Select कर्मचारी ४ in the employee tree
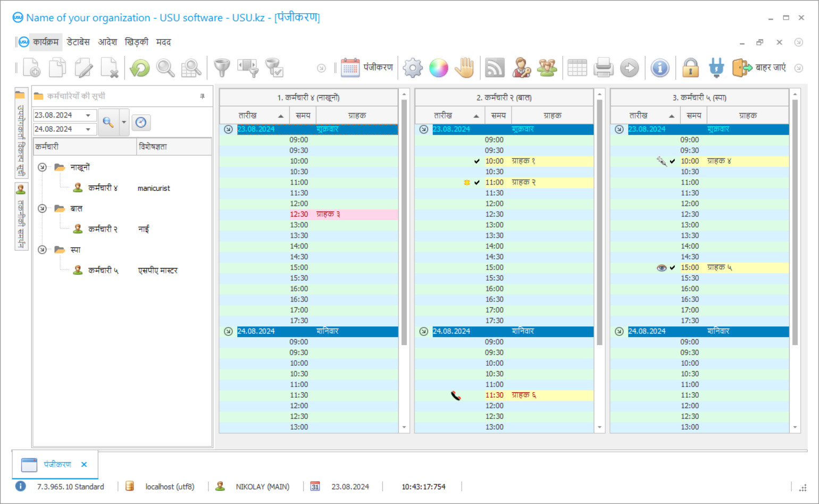The image size is (819, 504). (x=103, y=188)
